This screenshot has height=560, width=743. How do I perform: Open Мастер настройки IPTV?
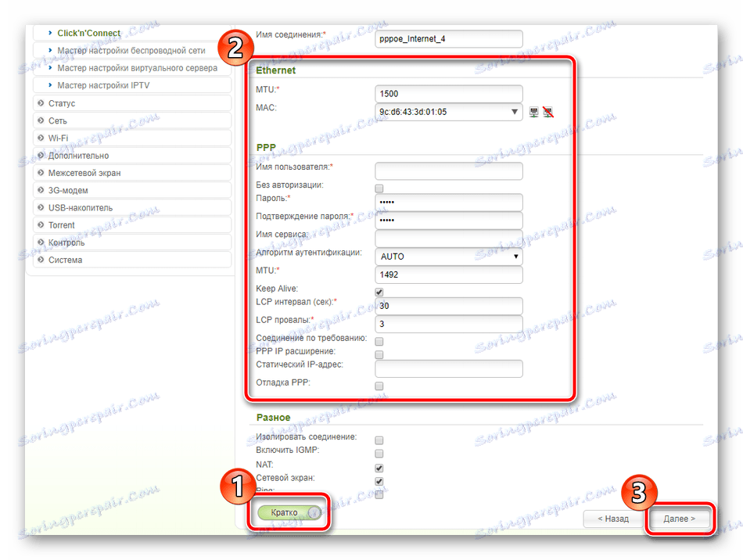tap(103, 85)
